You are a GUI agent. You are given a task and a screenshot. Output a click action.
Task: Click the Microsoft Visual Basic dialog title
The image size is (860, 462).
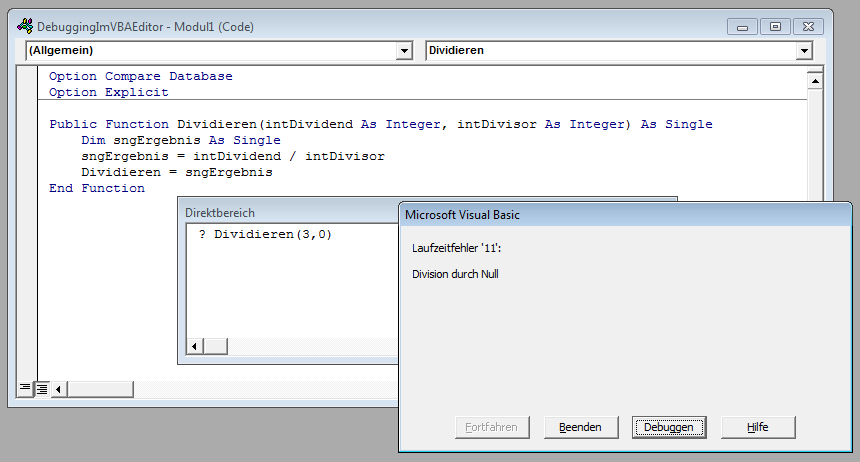coord(462,215)
